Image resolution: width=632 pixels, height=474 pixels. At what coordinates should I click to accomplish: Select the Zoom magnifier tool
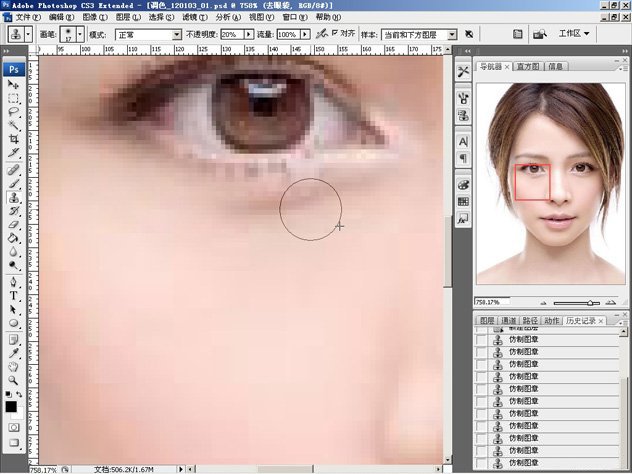14,380
